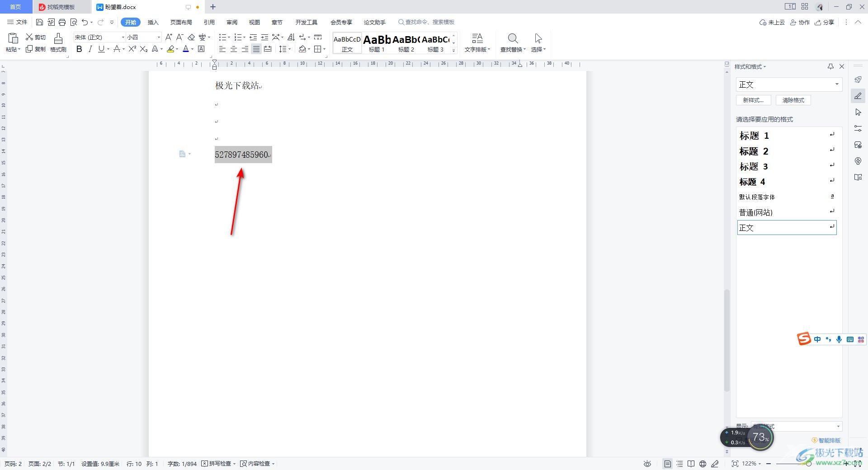Increase paragraph indent
Screen dimensions: 868x470
[264, 37]
